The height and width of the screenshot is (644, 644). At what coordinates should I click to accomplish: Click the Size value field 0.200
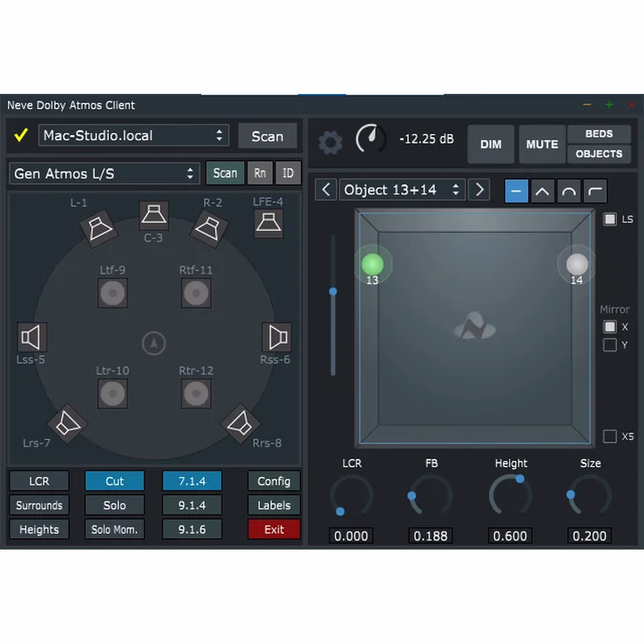[x=589, y=536]
